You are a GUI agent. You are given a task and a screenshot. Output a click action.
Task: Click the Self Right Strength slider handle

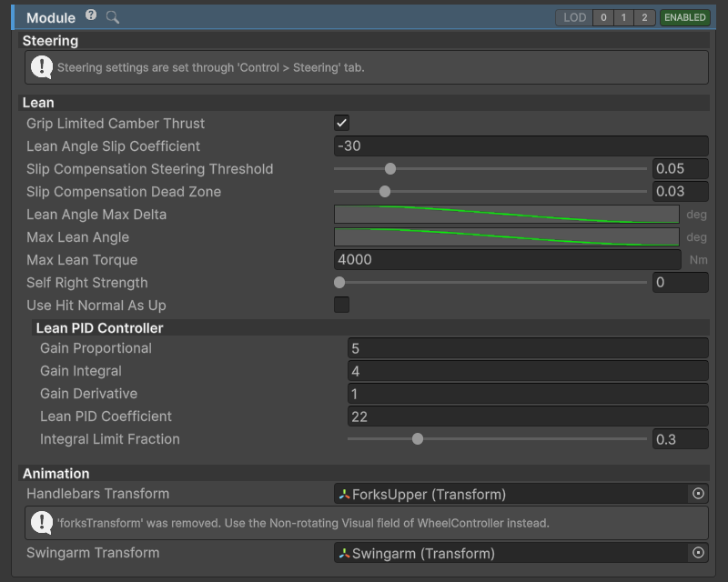[x=339, y=282]
